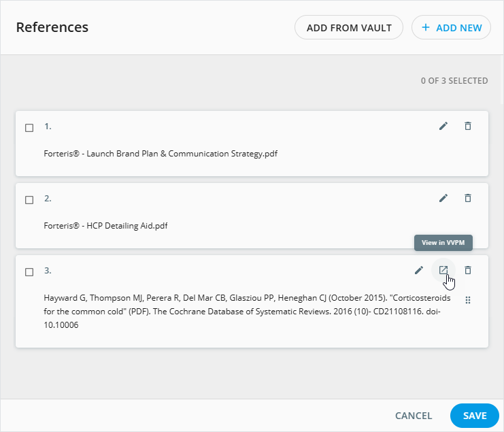Delete the Launch Brand Plan reference
The width and height of the screenshot is (504, 432).
coord(467,126)
